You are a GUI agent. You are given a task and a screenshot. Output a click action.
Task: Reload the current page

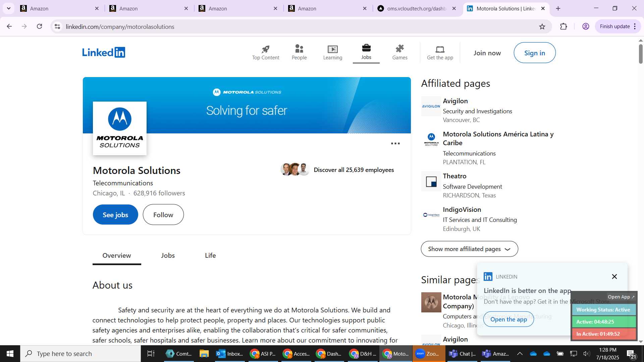(x=40, y=26)
